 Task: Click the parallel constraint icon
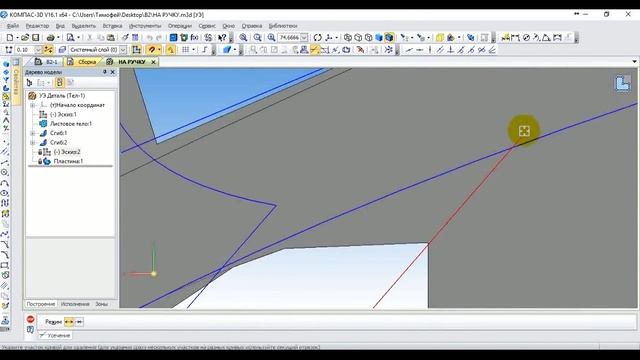click(x=440, y=50)
